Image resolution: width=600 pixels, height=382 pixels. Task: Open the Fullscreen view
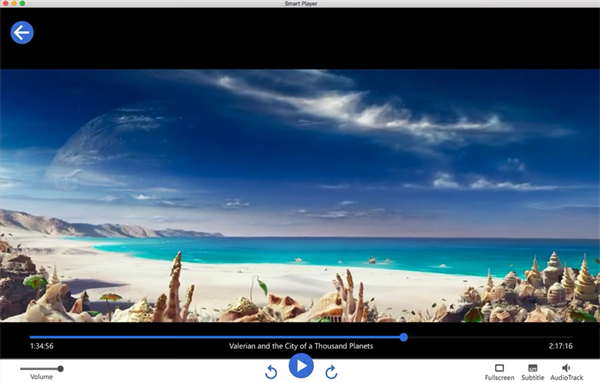coord(499,372)
